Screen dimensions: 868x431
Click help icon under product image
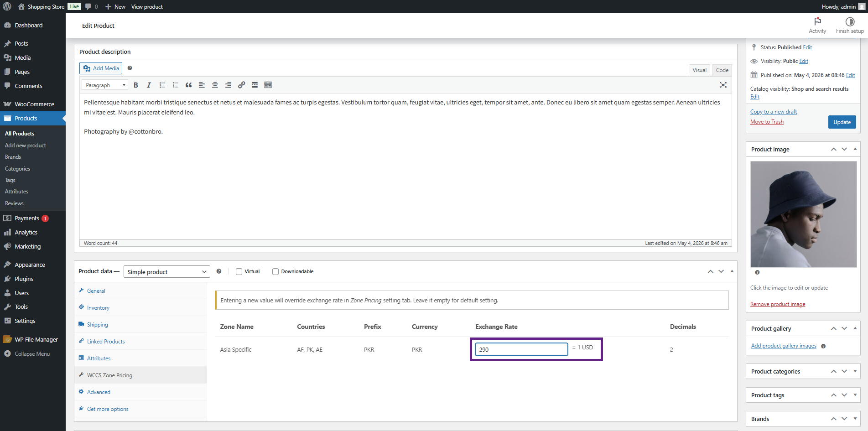click(757, 272)
